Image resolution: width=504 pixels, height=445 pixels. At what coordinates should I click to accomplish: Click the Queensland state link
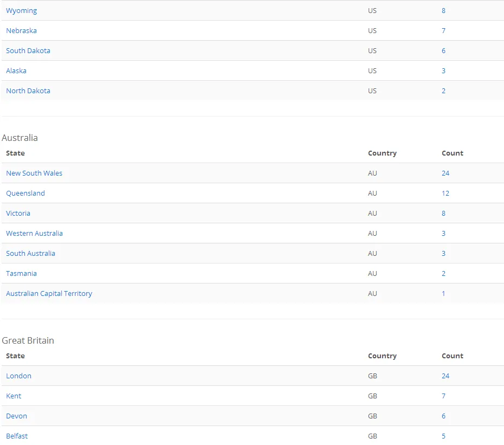[25, 194]
